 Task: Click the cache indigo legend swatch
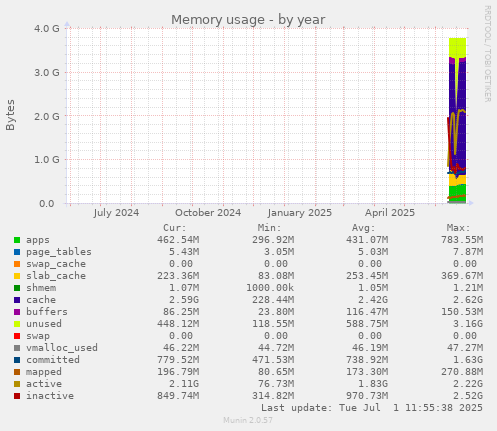17,300
